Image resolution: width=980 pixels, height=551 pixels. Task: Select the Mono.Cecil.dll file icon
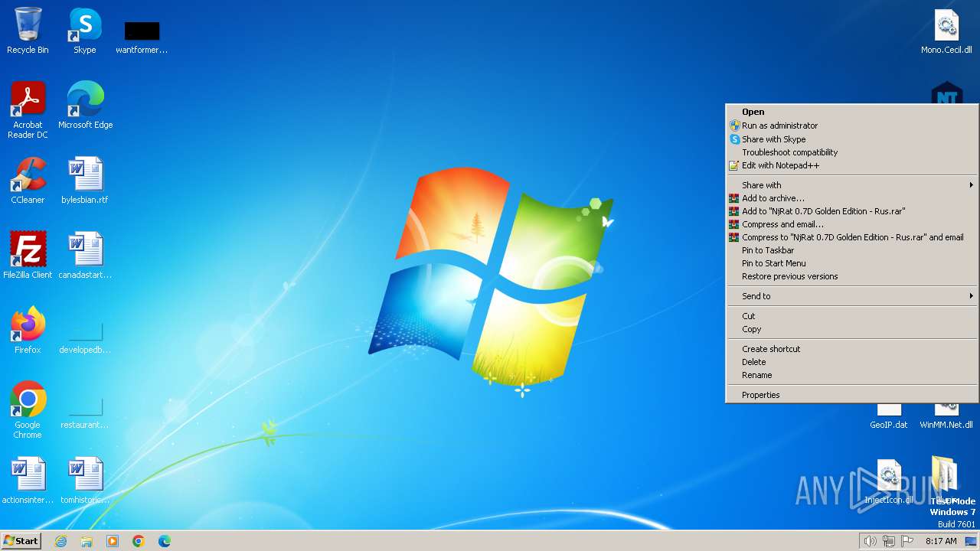click(x=946, y=31)
